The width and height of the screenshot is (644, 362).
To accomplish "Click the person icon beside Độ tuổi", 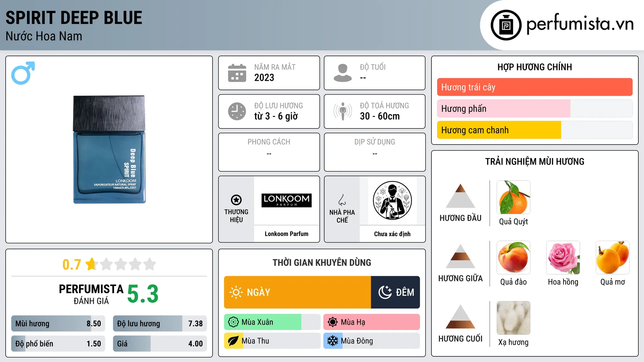I will [x=343, y=73].
